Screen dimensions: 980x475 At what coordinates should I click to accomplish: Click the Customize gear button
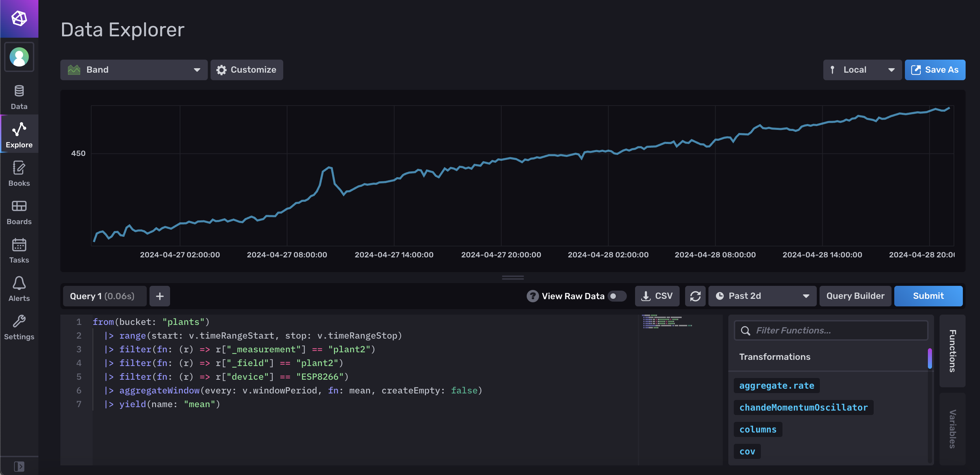click(247, 70)
